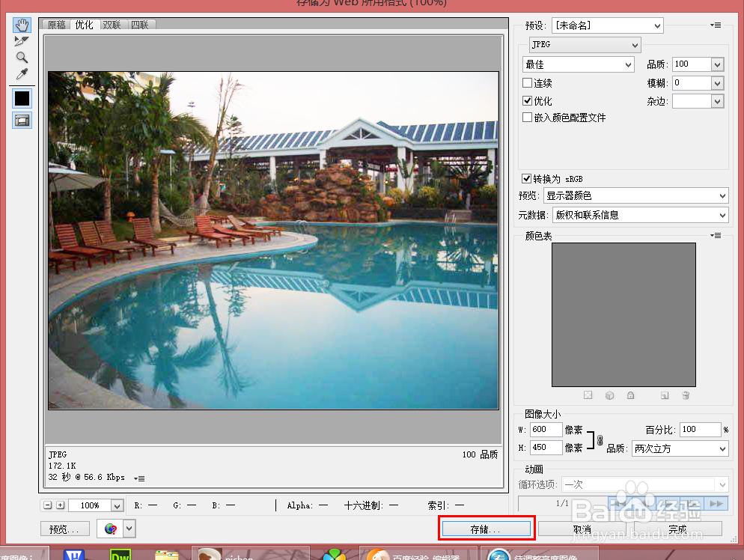Switch to the 双联 tab
Viewport: 744px width, 560px height.
pos(112,25)
